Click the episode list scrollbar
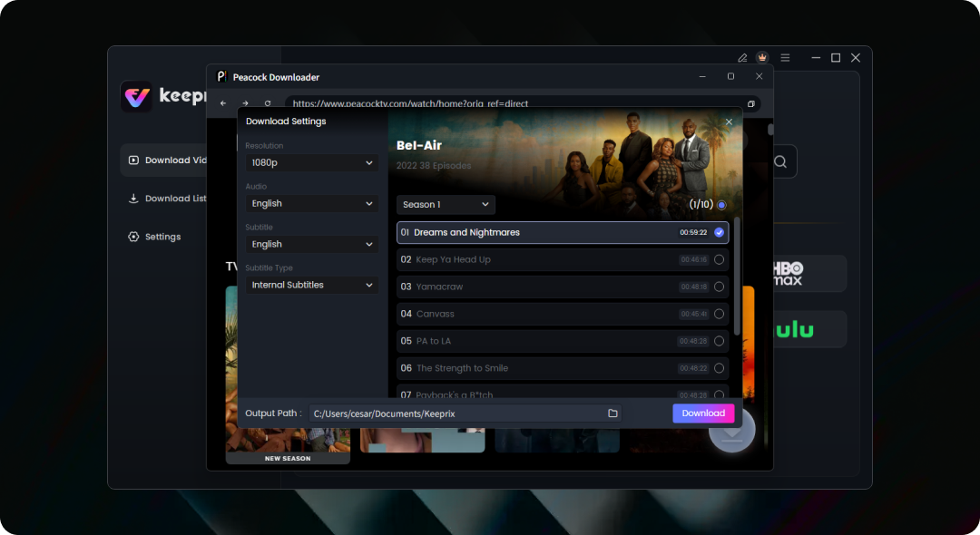This screenshot has width=980, height=535. click(x=737, y=276)
